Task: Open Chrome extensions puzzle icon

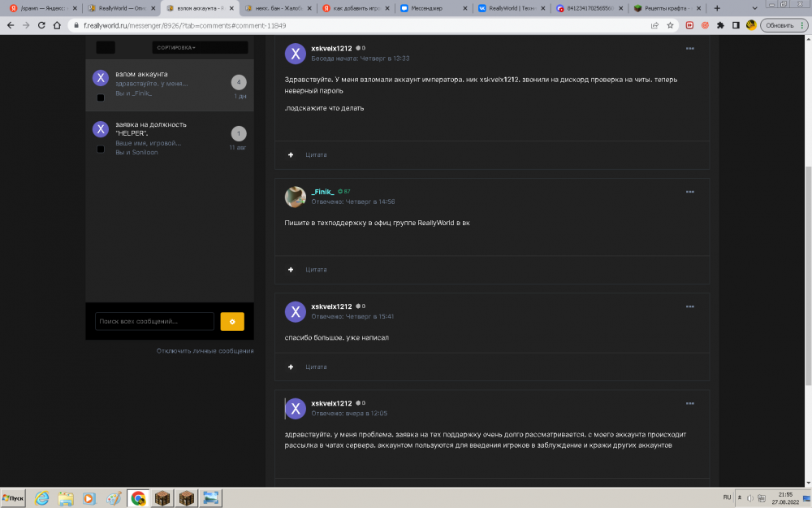Action: click(x=720, y=25)
